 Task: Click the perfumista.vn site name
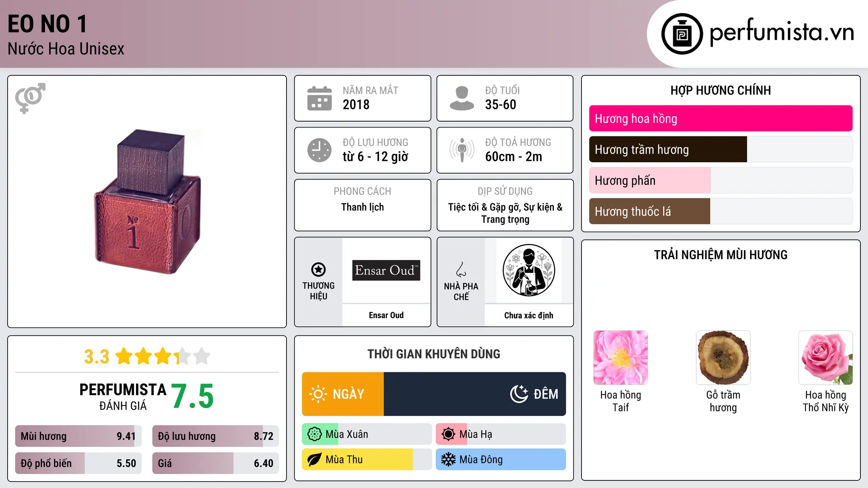click(x=782, y=32)
